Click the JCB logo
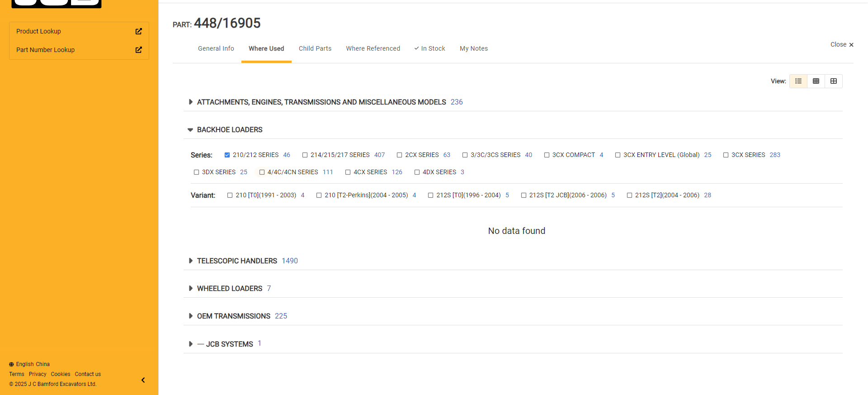 (57, 4)
